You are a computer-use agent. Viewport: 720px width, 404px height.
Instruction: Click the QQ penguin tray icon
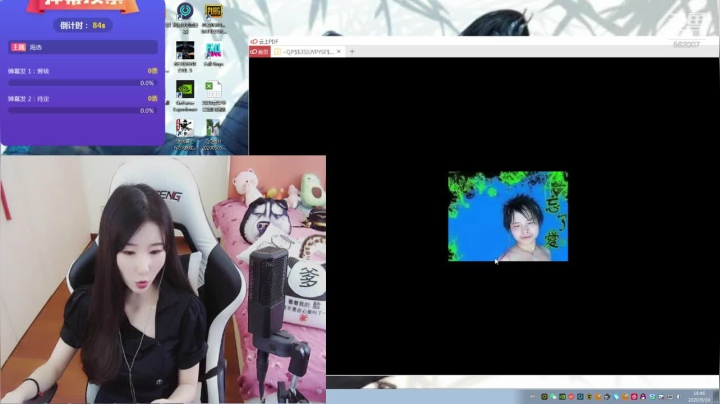click(x=643, y=397)
